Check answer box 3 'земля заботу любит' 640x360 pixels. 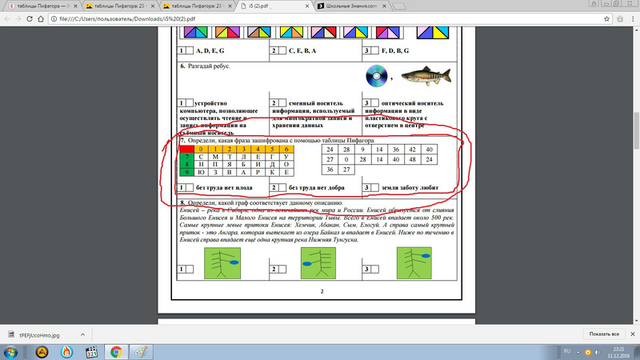click(x=374, y=188)
